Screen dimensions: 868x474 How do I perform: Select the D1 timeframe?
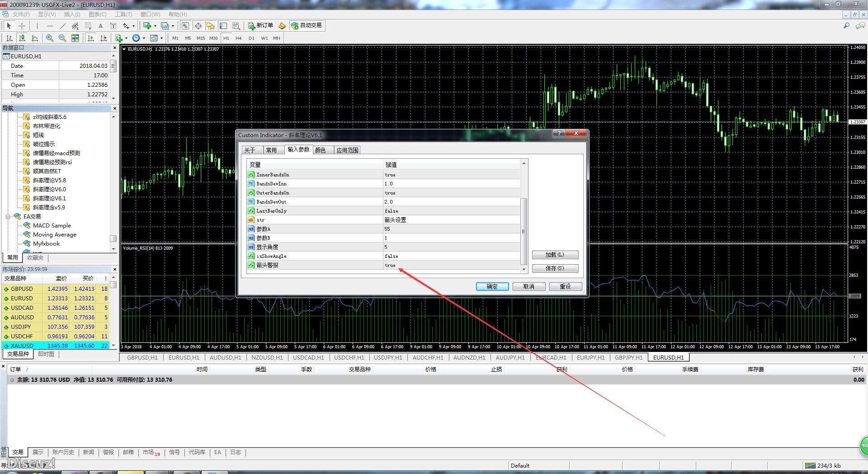[x=251, y=38]
